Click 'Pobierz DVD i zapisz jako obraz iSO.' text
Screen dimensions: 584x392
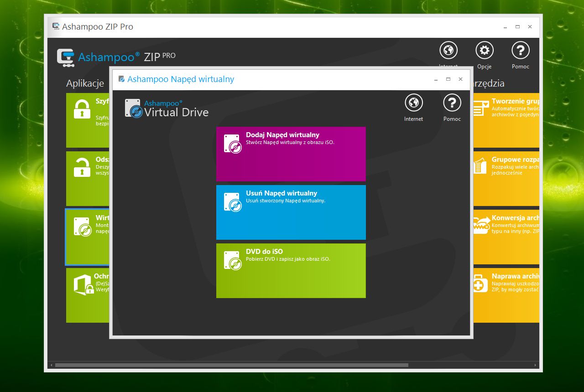click(288, 259)
